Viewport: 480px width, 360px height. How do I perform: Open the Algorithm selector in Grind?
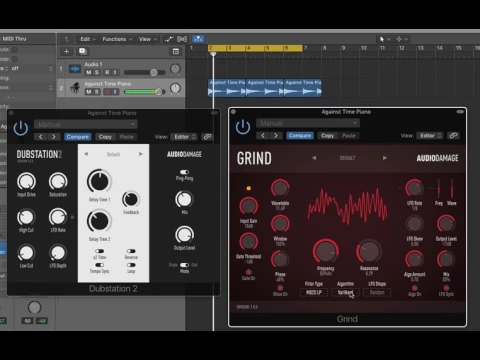click(x=345, y=292)
